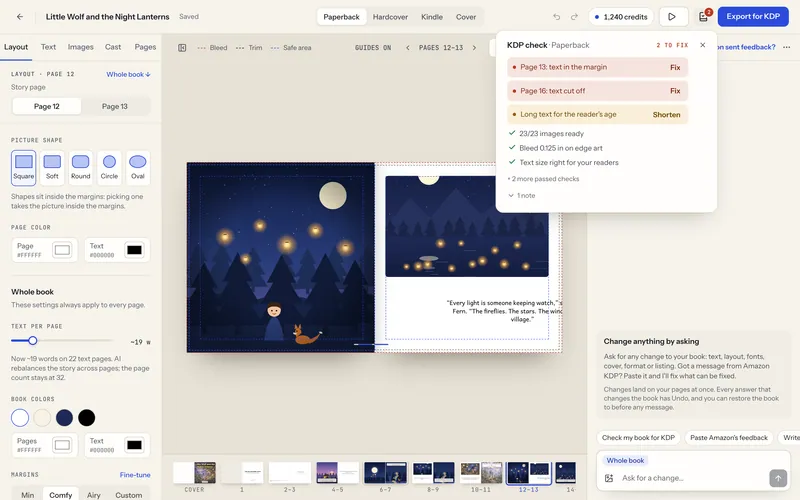
Task: Select Comfy margins
Action: click(x=60, y=494)
